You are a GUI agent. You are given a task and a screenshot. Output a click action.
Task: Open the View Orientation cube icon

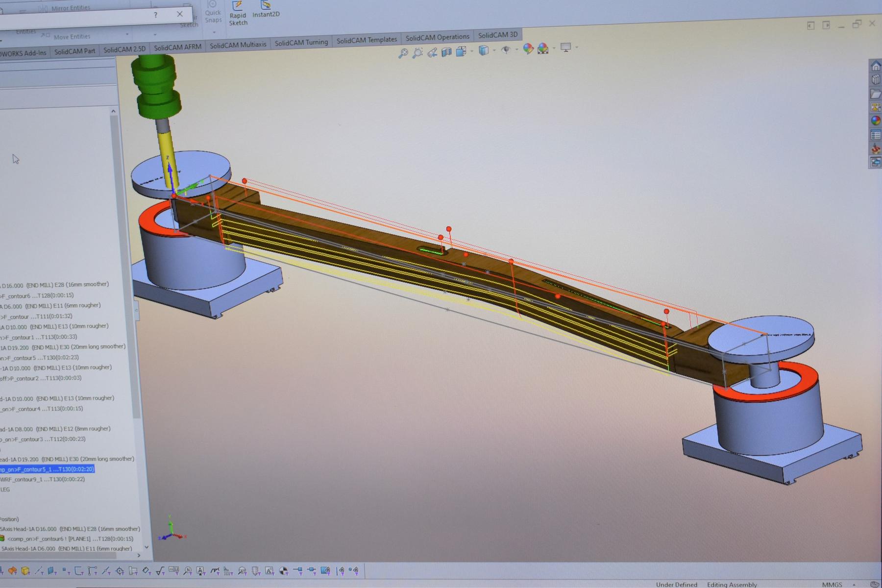click(461, 51)
